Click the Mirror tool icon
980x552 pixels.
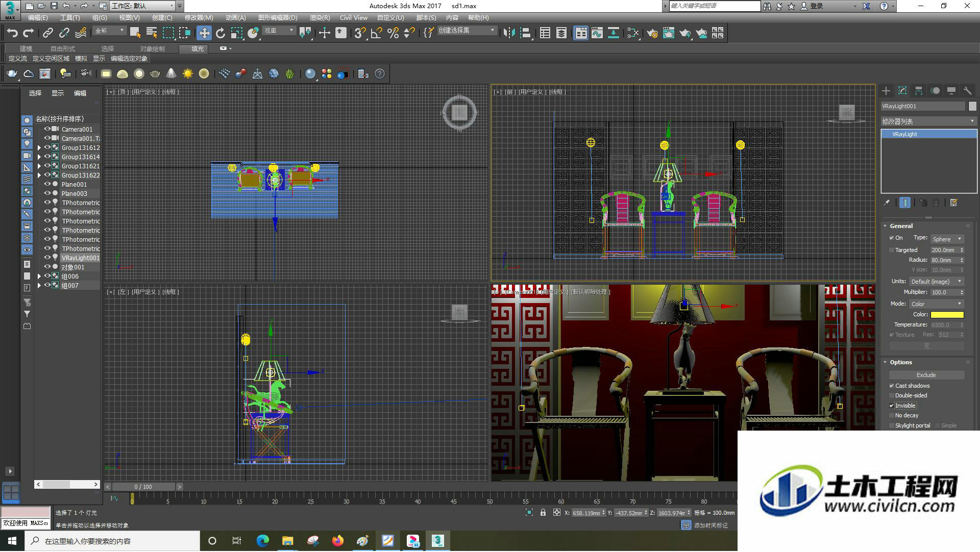tap(509, 33)
